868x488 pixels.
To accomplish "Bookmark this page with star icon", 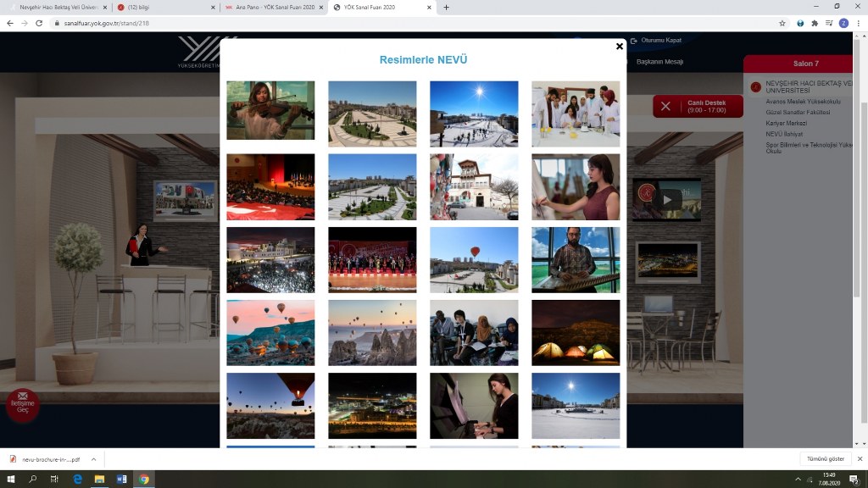I will [782, 23].
